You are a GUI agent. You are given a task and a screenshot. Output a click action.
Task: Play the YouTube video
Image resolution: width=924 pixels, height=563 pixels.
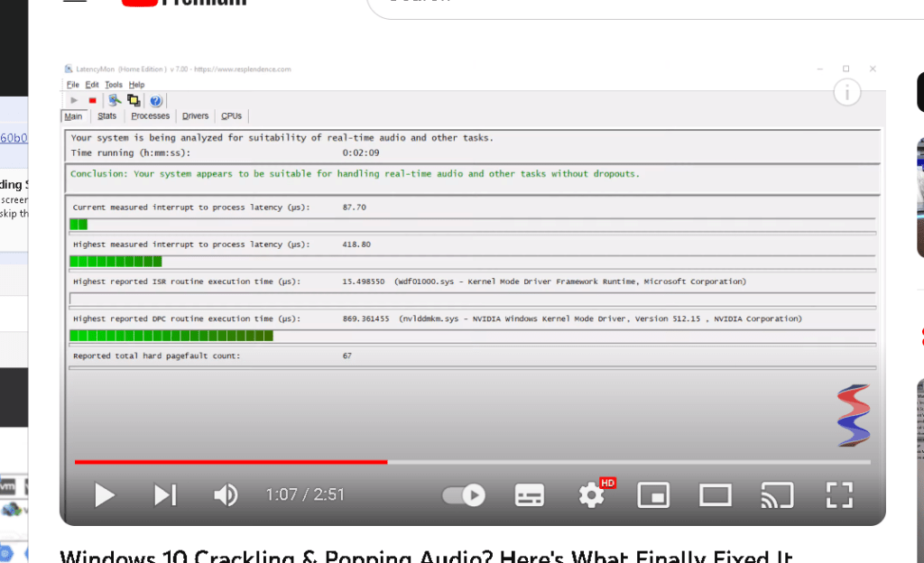105,495
